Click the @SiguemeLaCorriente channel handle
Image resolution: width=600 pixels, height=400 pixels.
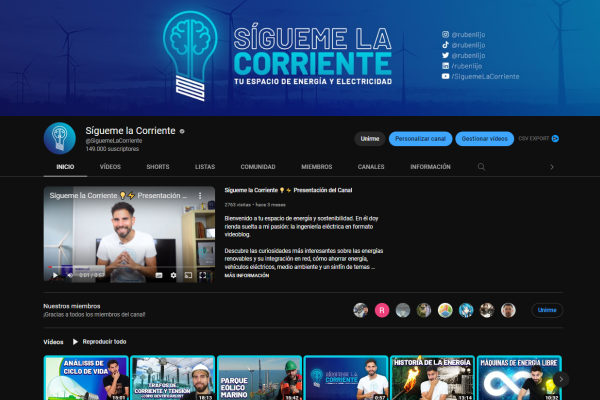114,141
